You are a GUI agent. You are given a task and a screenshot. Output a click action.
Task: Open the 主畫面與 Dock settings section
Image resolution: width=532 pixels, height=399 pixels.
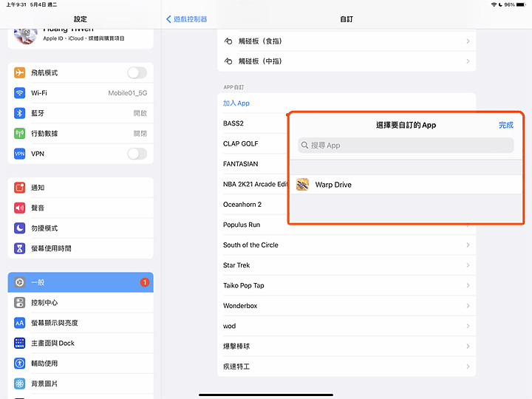[x=81, y=343]
